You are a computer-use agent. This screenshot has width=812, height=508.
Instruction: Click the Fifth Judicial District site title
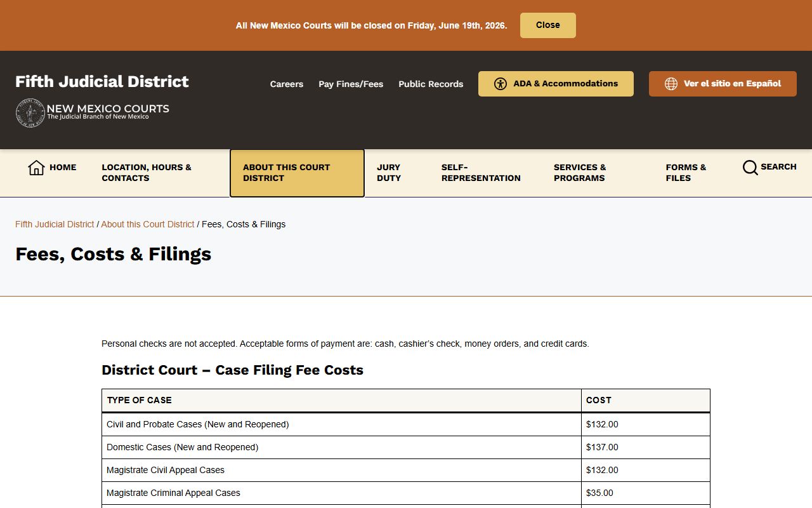102,81
